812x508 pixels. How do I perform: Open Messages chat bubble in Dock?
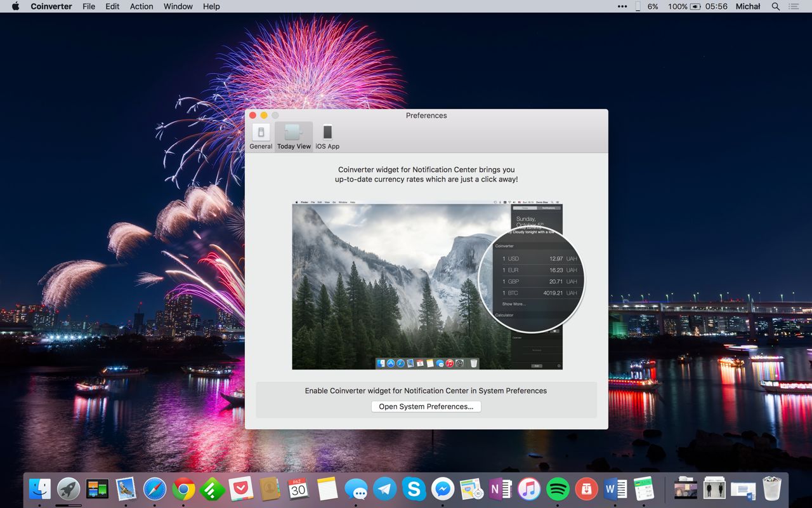tap(356, 489)
